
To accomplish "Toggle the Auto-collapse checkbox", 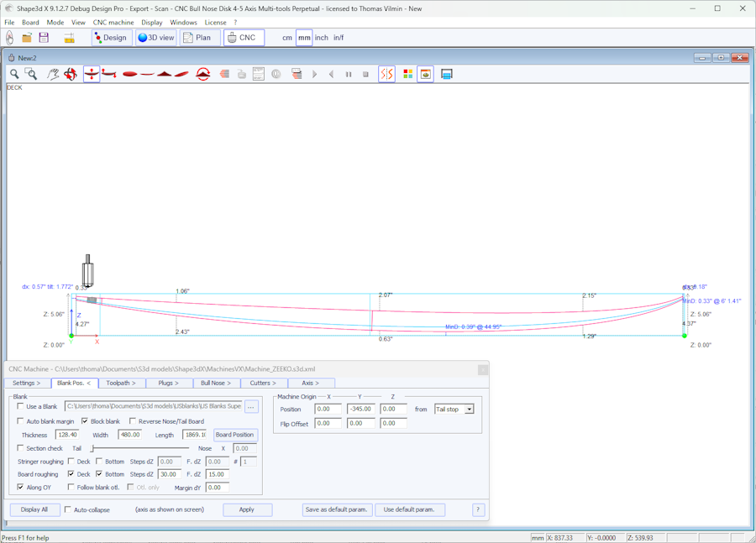I will pos(69,509).
